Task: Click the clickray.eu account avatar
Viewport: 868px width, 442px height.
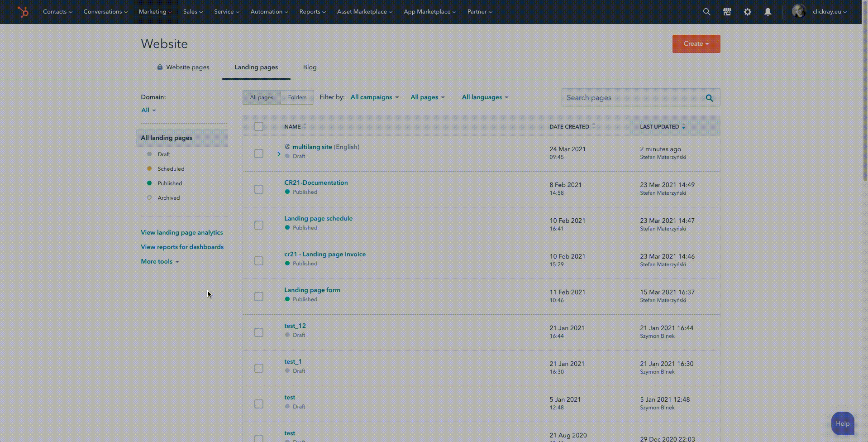Action: point(799,11)
